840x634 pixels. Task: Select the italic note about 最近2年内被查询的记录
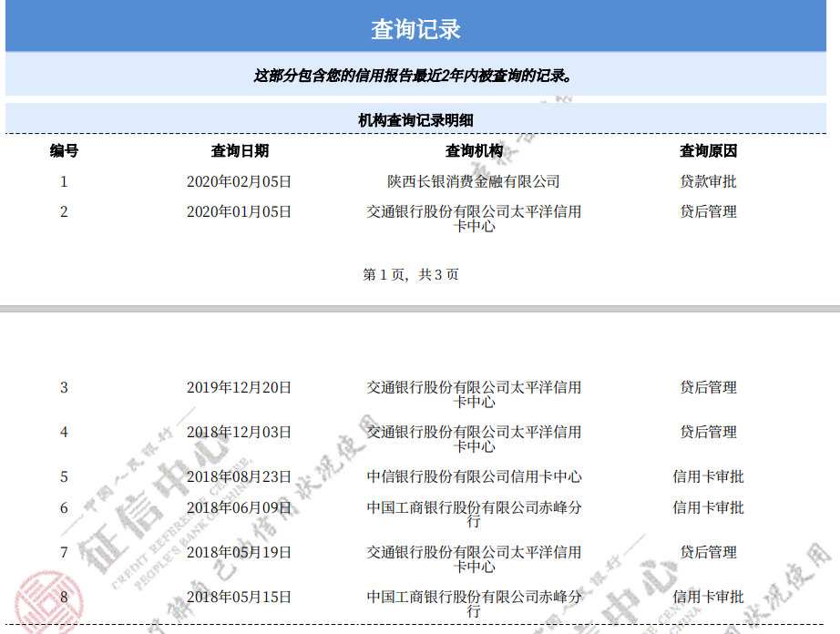click(413, 76)
